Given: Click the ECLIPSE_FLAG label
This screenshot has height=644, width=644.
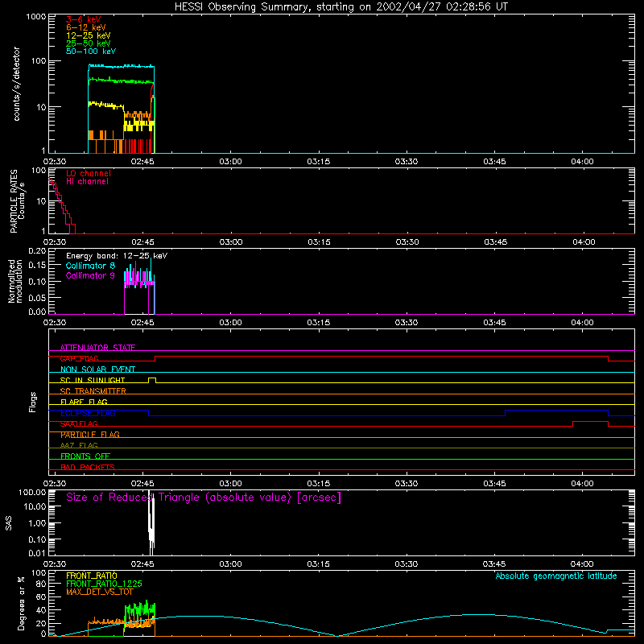Looking at the screenshot, I should (x=88, y=413).
